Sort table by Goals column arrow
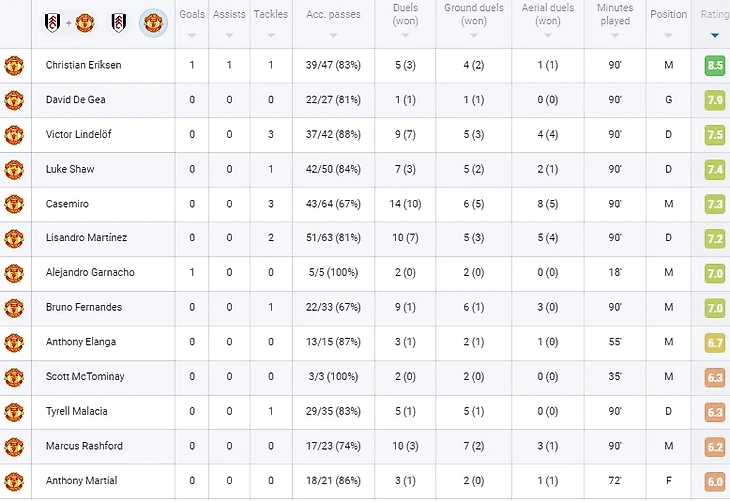The width and height of the screenshot is (730, 502). (192, 35)
